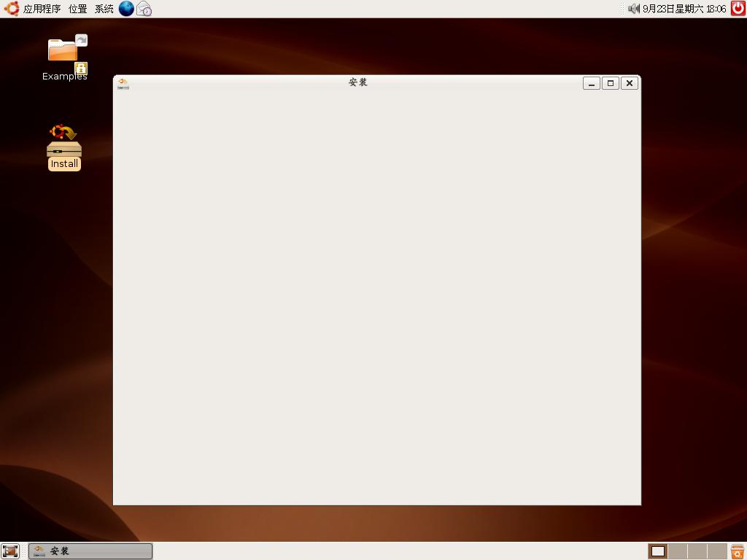Open the 位置 menu

77,9
